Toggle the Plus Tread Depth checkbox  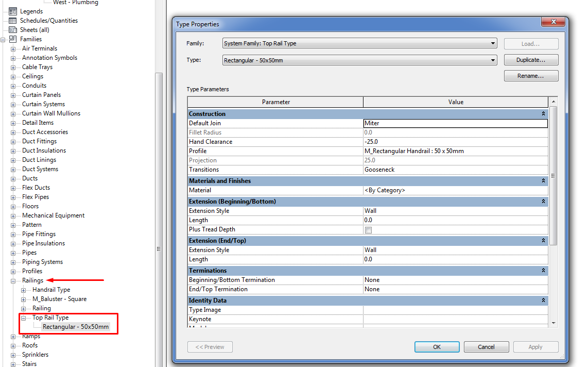point(369,230)
